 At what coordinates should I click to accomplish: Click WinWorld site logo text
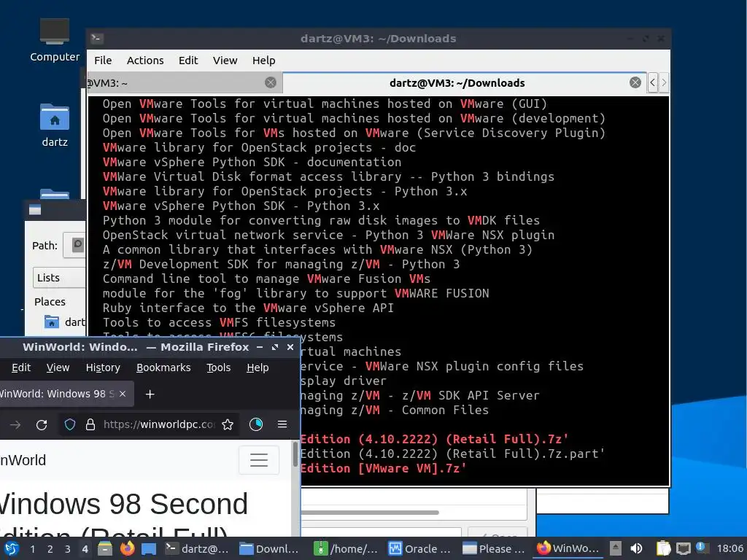click(23, 460)
